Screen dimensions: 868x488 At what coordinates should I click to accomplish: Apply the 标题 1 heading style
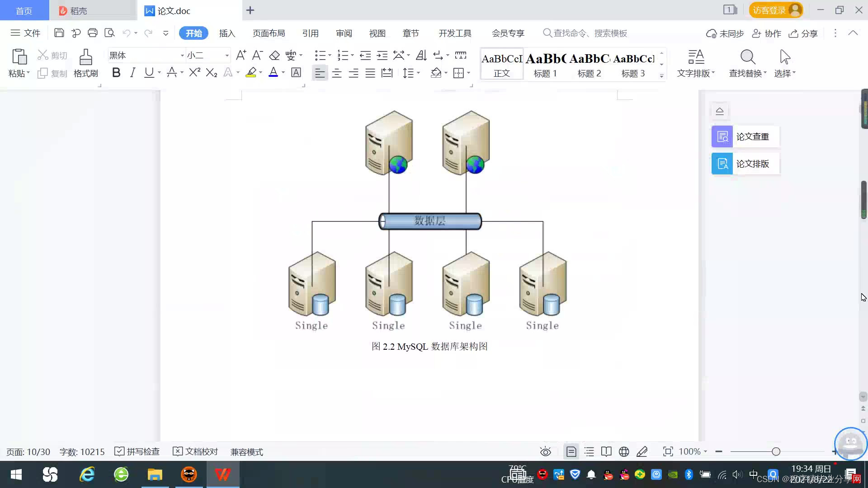click(x=545, y=65)
